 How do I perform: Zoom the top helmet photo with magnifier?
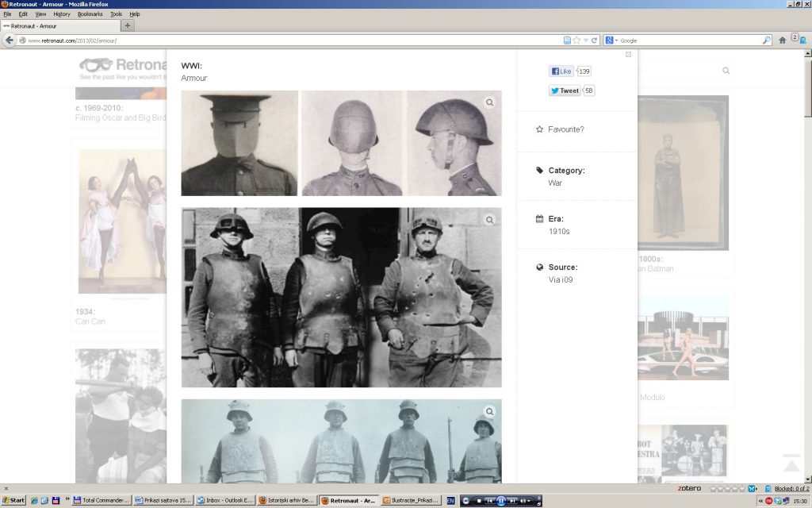coord(490,102)
